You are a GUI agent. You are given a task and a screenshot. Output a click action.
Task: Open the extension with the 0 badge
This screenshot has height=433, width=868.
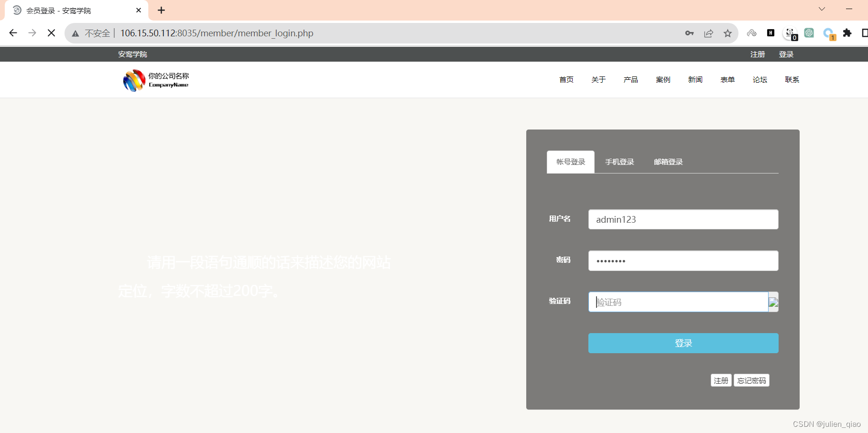coord(791,34)
